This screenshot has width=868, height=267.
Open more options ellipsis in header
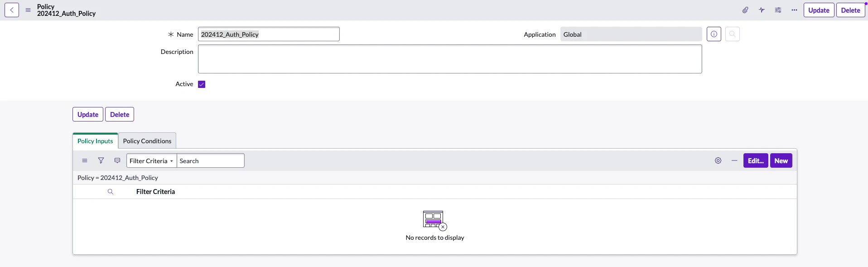coord(794,10)
